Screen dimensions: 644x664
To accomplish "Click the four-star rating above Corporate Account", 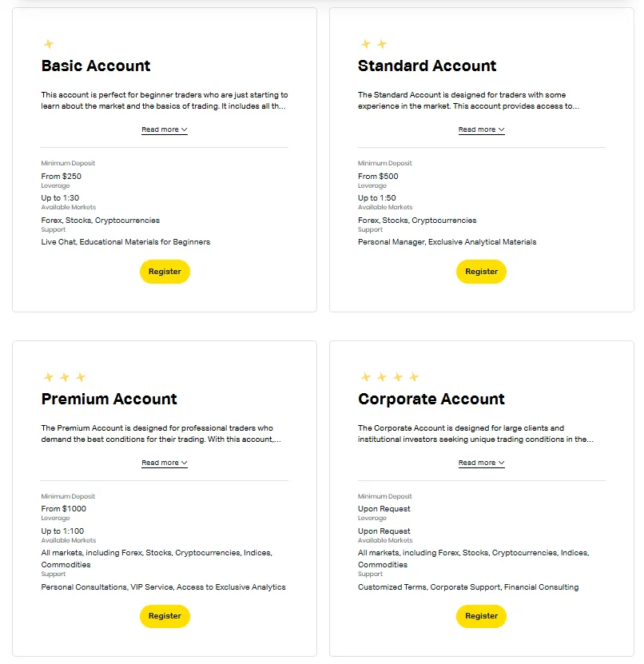I will (x=389, y=377).
